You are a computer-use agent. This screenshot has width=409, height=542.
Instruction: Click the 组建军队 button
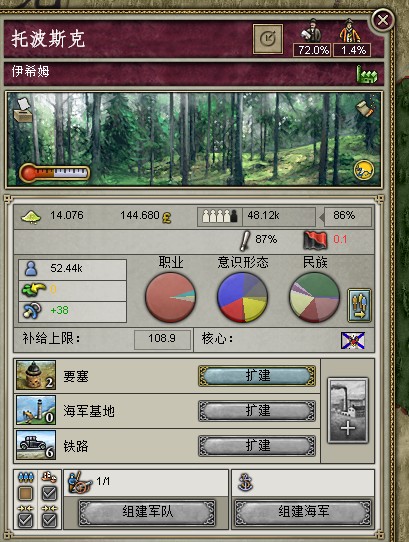coord(147,512)
